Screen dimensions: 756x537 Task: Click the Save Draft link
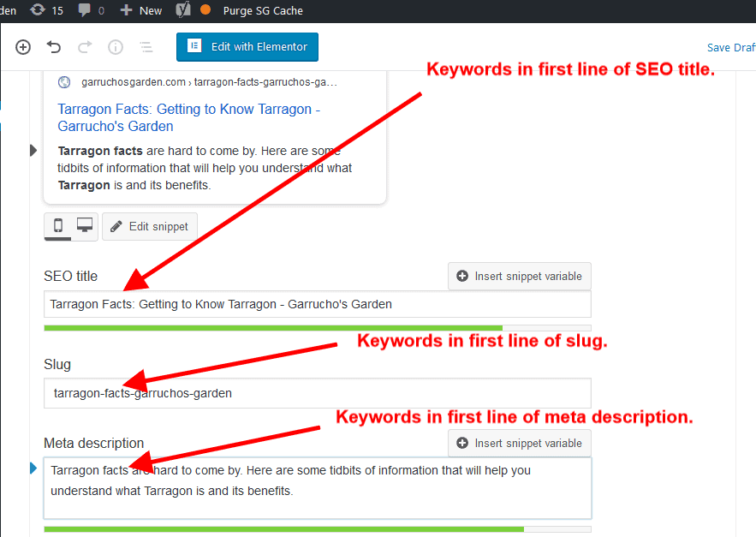tap(731, 47)
